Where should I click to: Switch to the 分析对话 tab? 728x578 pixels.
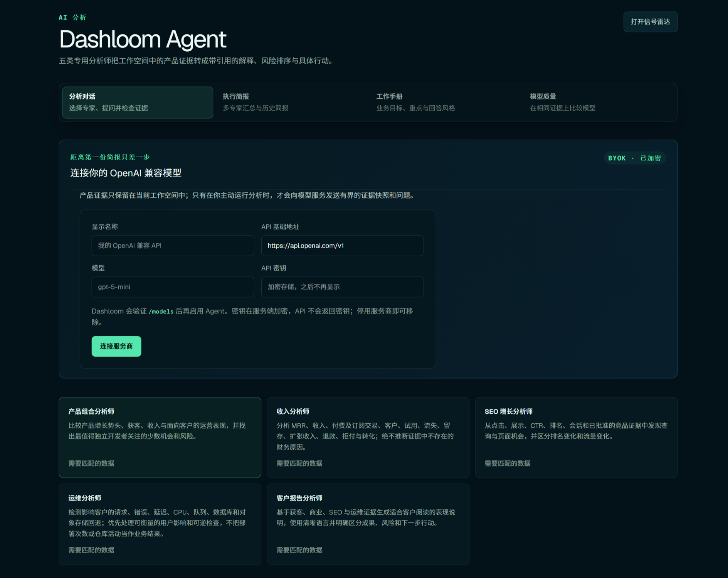pos(138,102)
